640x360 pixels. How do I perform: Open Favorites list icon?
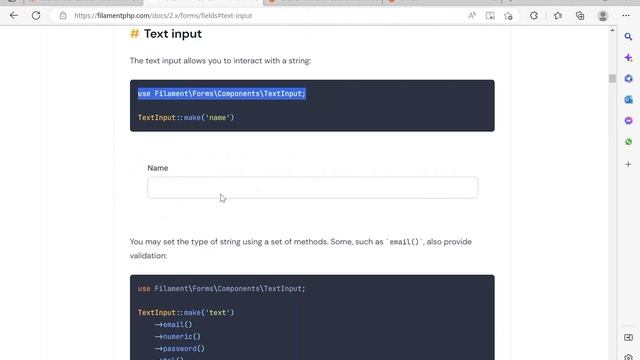558,16
